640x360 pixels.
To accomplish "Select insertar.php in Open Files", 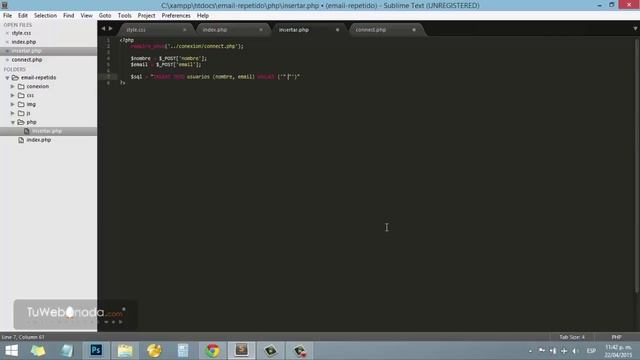I will click(27, 51).
